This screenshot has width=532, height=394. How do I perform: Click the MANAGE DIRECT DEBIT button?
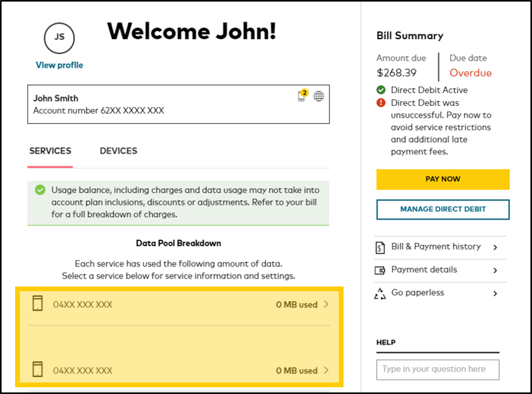(443, 209)
